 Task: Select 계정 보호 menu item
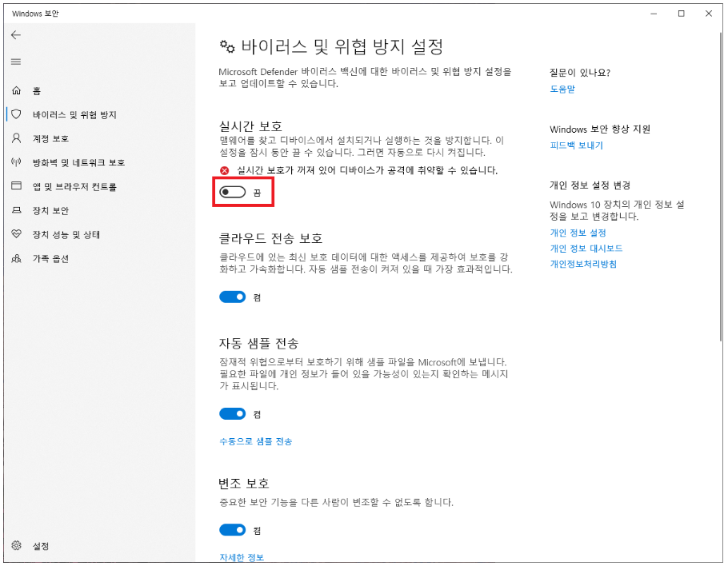(50, 139)
